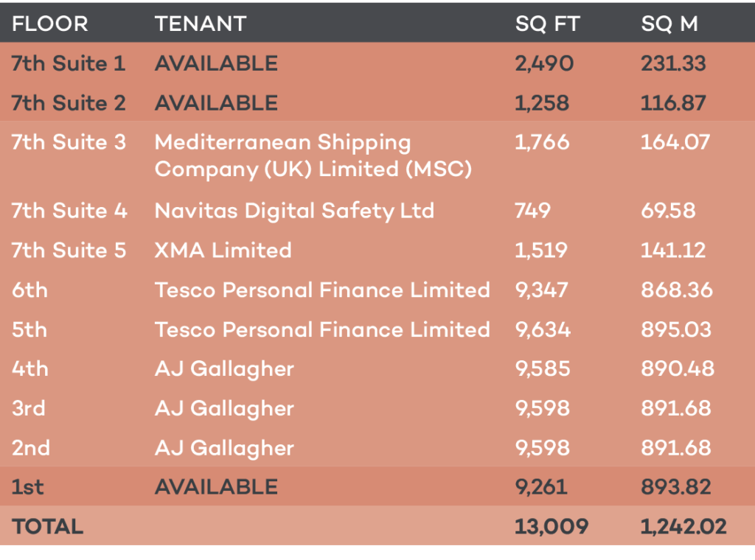Click Tesco Personal Finance on 5th floor
This screenshot has height=560, width=755.
(x=322, y=329)
